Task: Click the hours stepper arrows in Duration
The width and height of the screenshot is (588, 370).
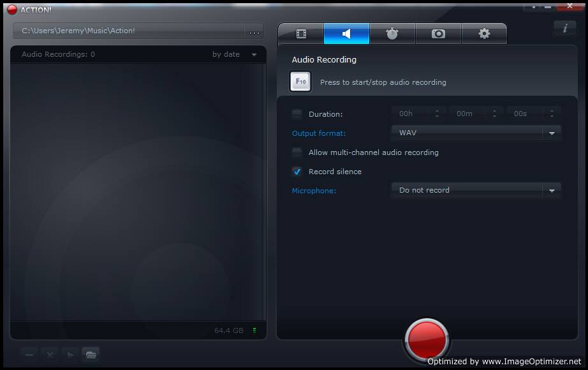Action: [x=437, y=114]
